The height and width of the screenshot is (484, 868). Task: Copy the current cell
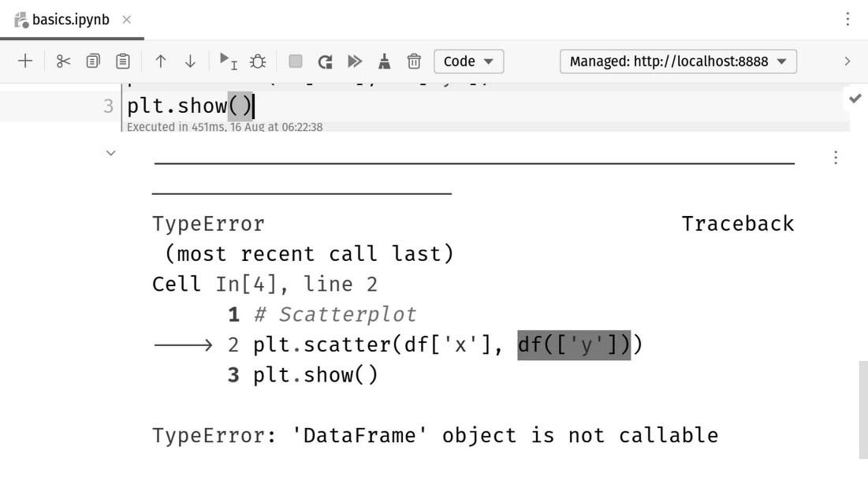93,61
